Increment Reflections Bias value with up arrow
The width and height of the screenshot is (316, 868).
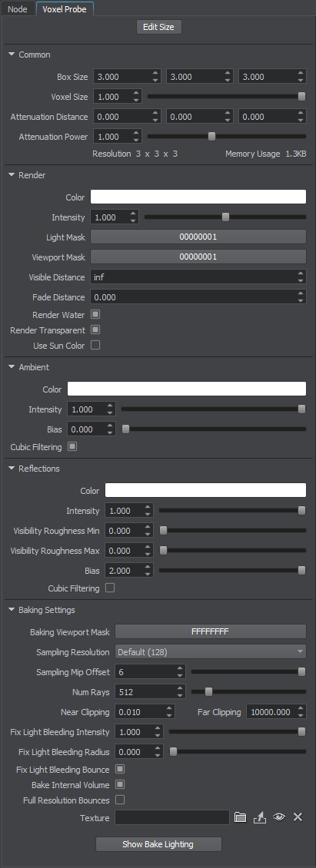coord(148,567)
